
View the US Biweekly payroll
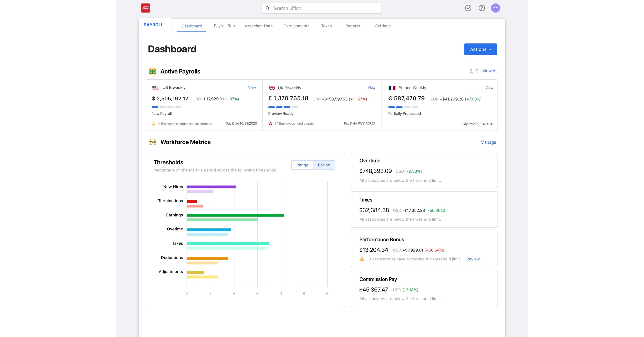point(252,88)
